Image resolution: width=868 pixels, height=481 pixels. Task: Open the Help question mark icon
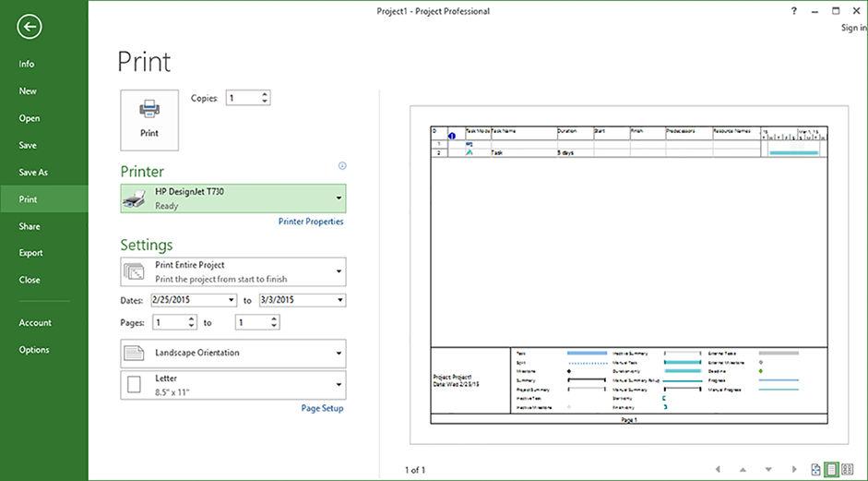click(x=794, y=10)
